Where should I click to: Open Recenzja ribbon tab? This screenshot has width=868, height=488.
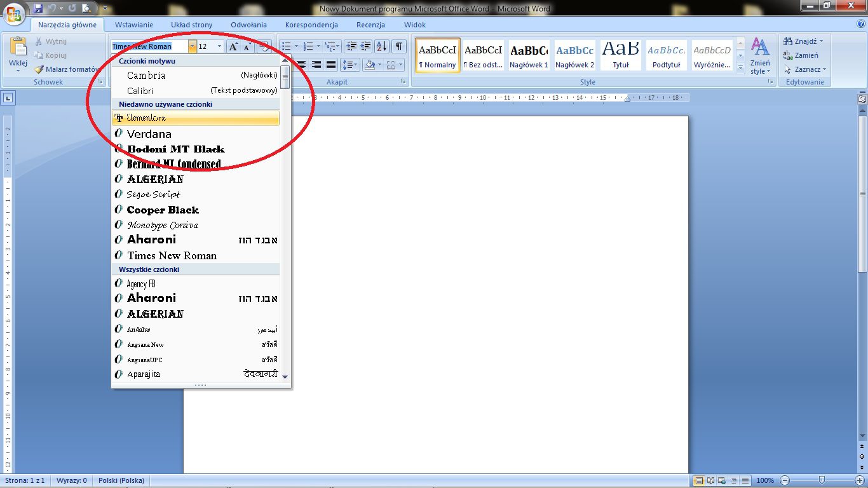370,25
